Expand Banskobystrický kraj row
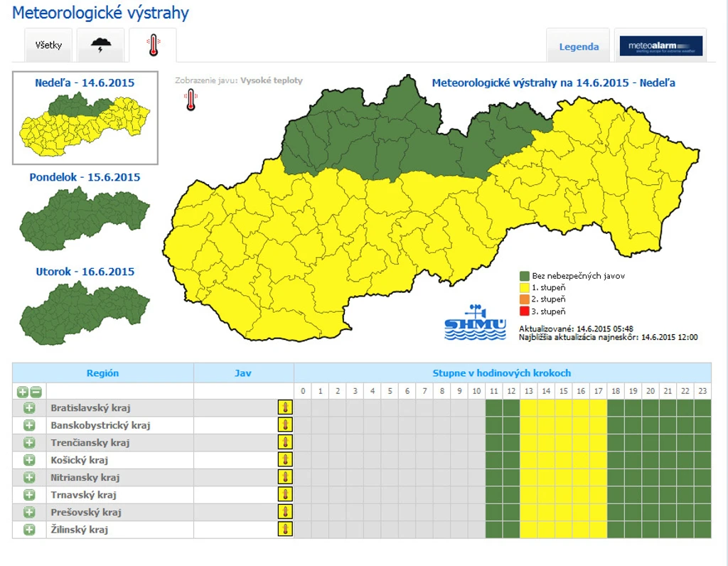This screenshot has height=566, width=728. click(x=29, y=425)
